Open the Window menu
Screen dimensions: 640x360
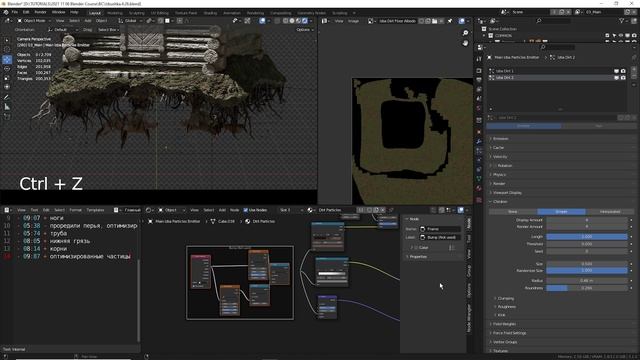pos(58,12)
